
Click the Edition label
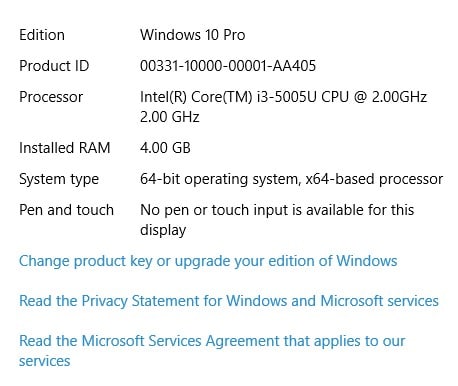[x=42, y=35]
